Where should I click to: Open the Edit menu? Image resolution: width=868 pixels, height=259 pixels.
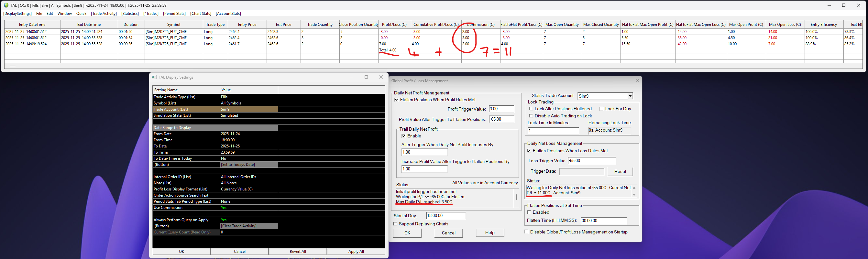(50, 14)
